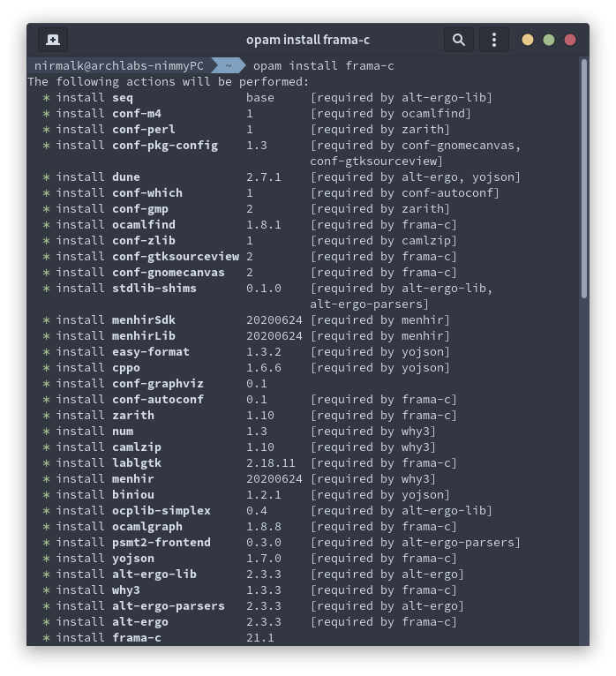Click package name 'easy-format'
Viewport: 616px width, 676px height.
[x=151, y=352]
